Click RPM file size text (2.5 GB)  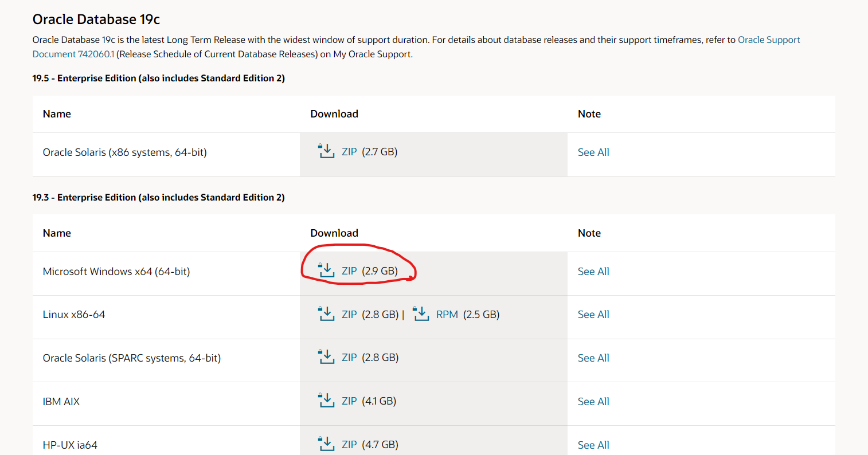(482, 315)
